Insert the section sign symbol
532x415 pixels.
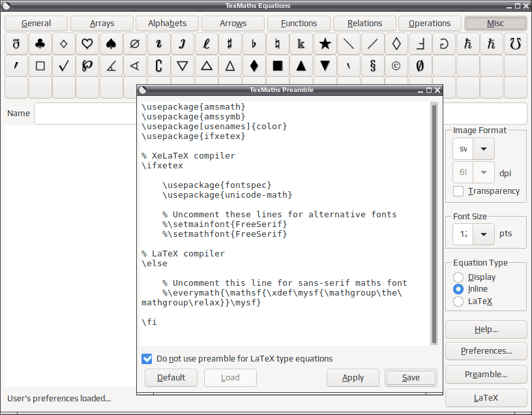coord(372,66)
